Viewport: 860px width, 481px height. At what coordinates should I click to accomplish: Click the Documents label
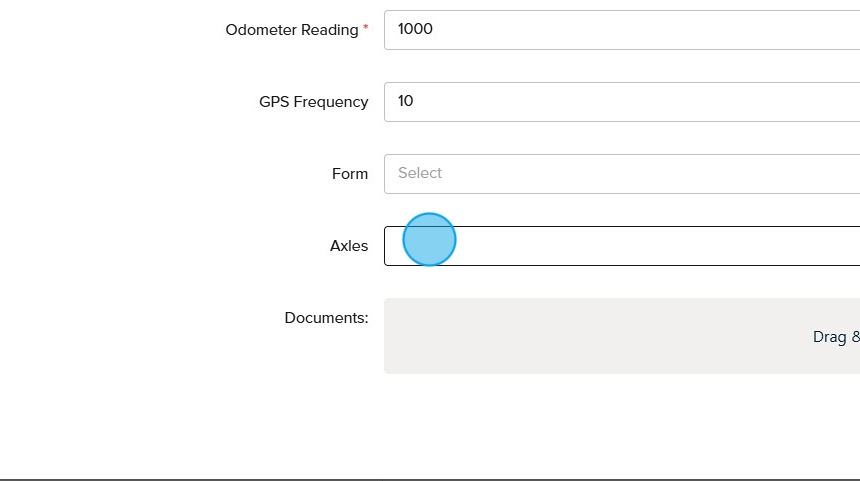point(326,318)
